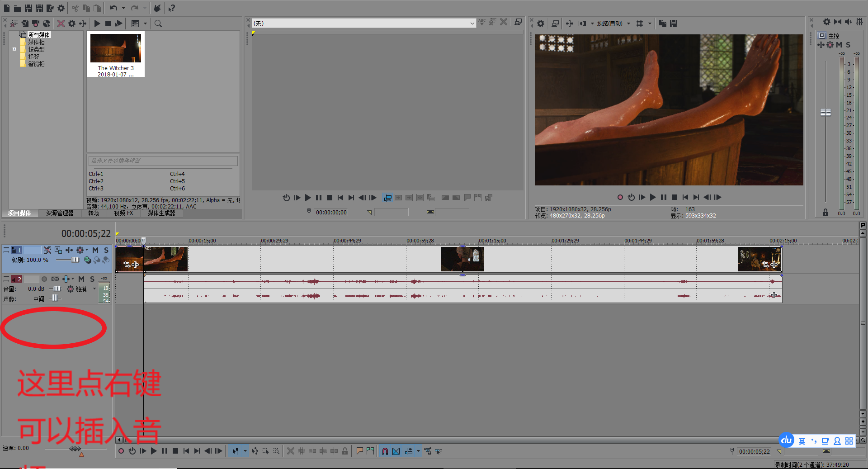Arm audio track 2 for recording
The height and width of the screenshot is (469, 868).
coord(44,279)
